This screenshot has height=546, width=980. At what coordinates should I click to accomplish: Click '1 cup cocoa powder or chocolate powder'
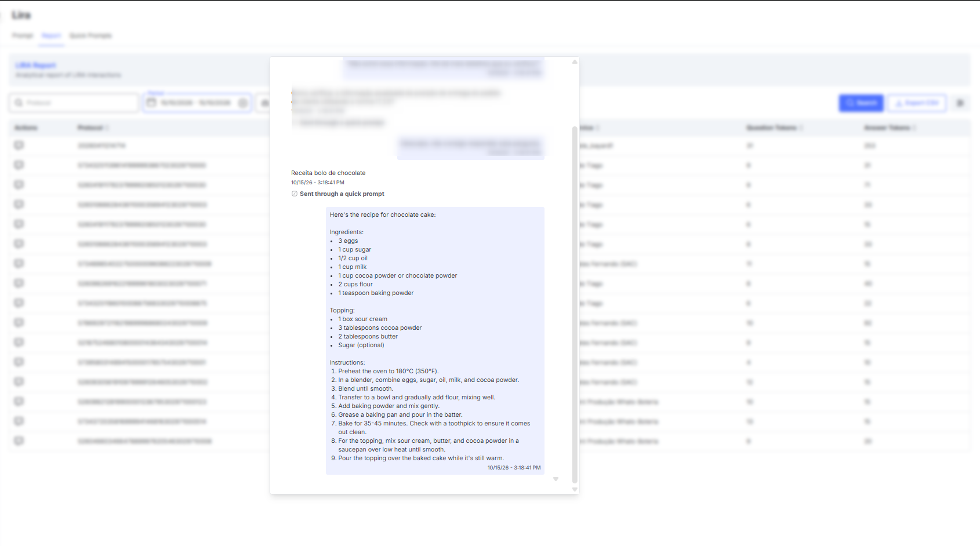398,276
